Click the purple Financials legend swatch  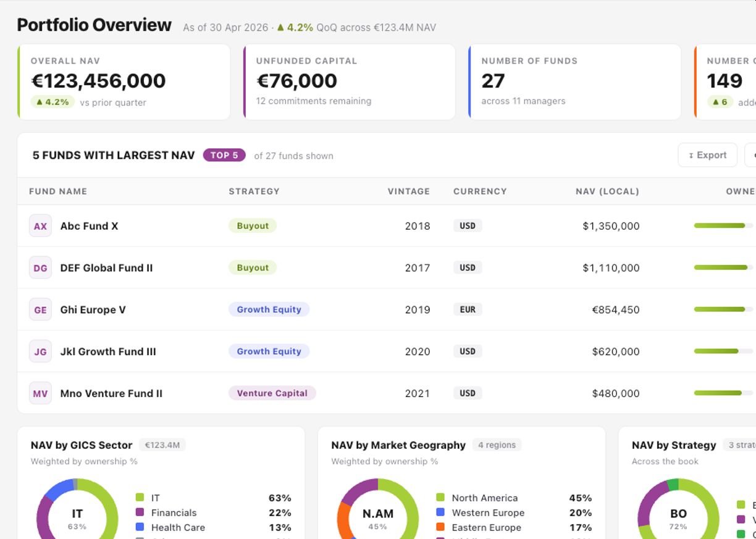(x=140, y=512)
